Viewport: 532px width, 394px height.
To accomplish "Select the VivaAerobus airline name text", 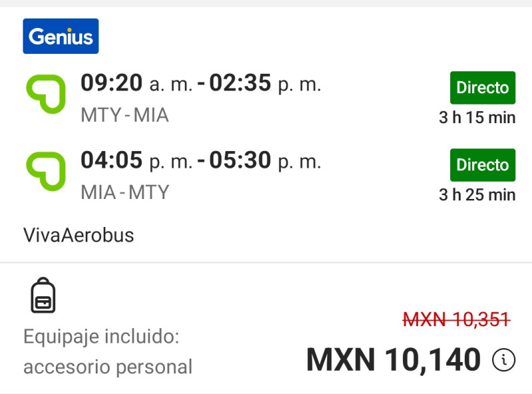I will [78, 235].
